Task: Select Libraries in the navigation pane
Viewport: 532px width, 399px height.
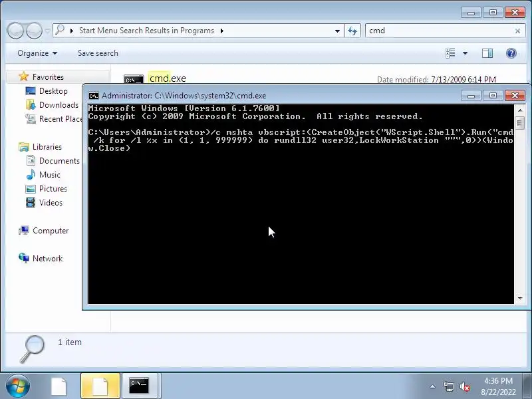Action: pos(47,147)
